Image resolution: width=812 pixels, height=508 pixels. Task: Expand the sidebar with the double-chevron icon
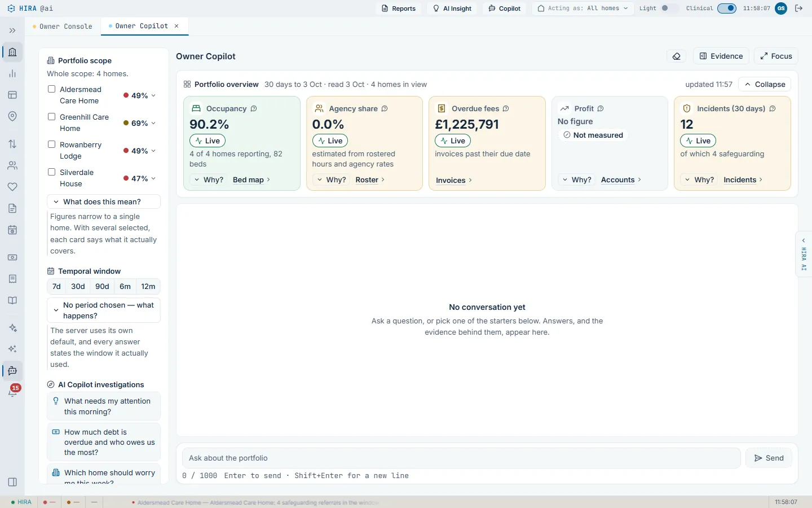point(12,30)
